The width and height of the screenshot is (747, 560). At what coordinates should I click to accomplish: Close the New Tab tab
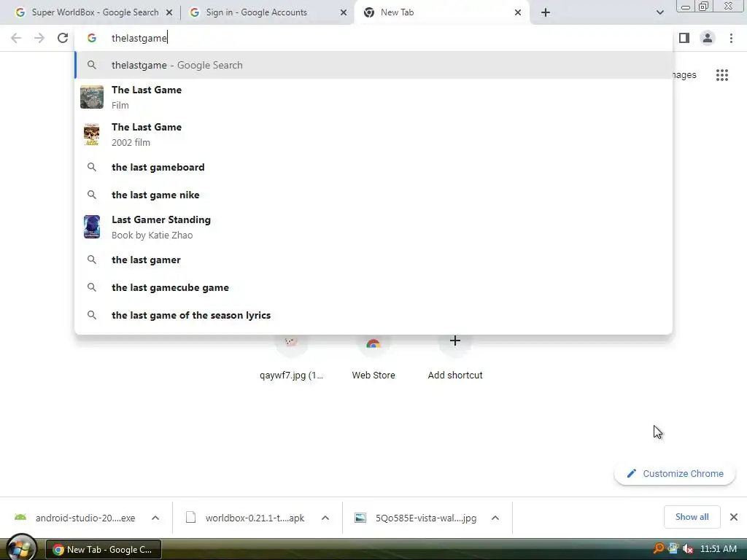pos(518,12)
